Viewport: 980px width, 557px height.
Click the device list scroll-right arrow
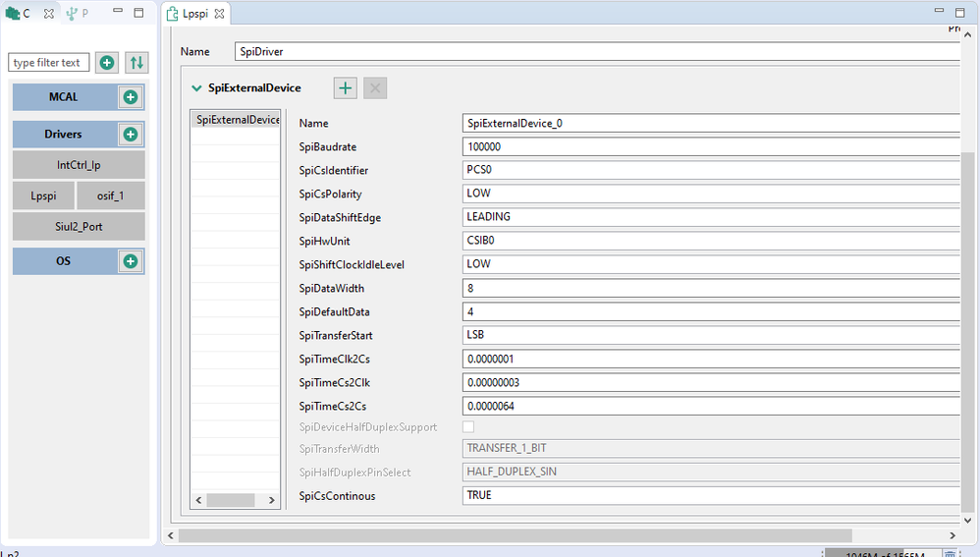(271, 500)
